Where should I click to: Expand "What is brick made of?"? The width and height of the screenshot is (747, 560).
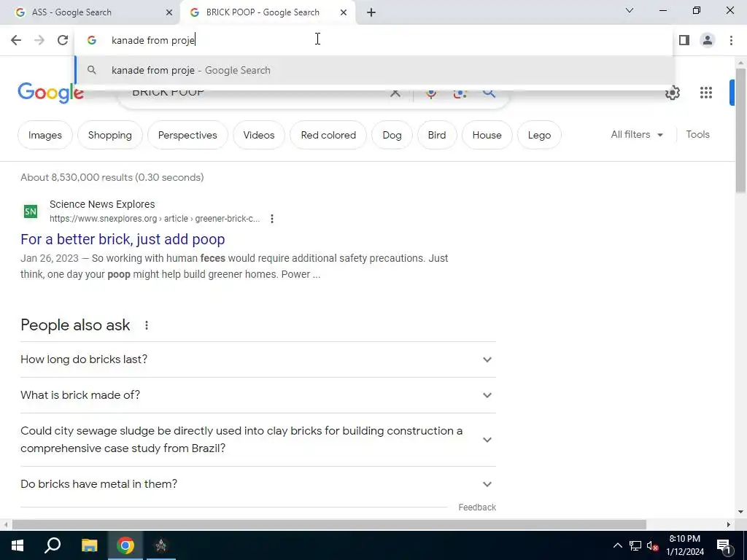click(x=258, y=395)
